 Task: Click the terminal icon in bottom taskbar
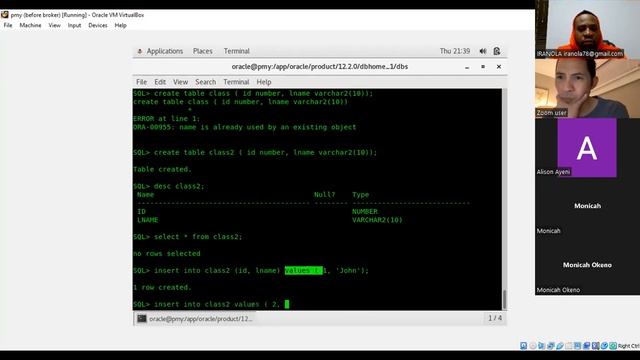[x=142, y=319]
